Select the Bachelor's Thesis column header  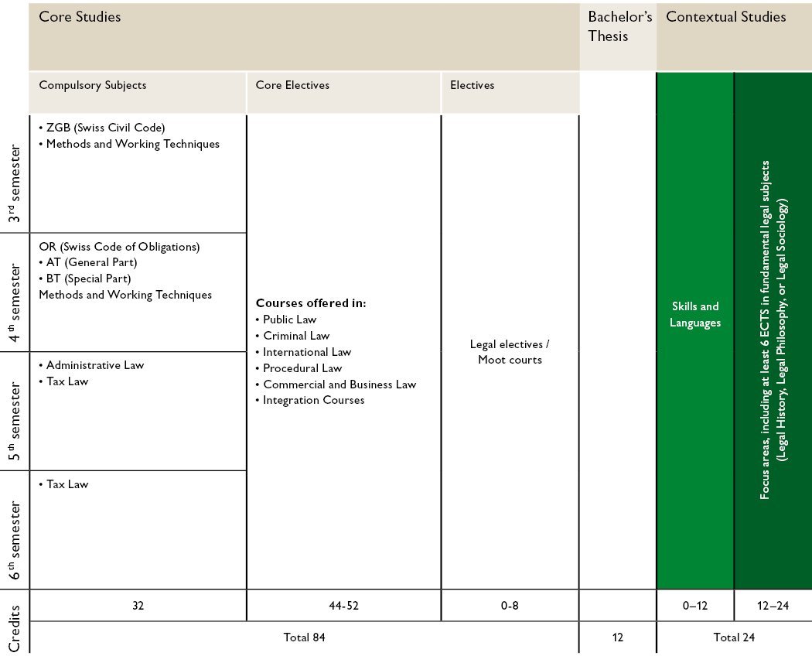pos(619,26)
